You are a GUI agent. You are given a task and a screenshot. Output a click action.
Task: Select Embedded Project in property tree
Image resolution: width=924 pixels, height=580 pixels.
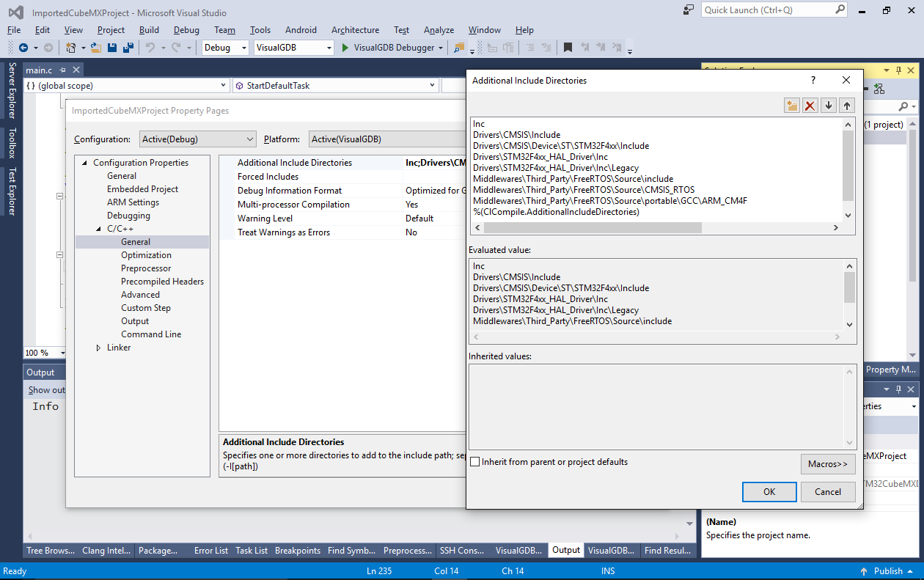[142, 189]
